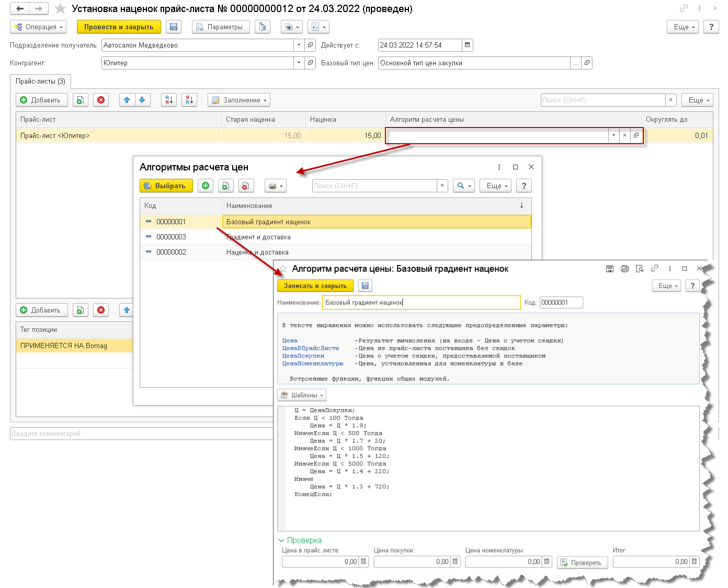Select the row Наценка и доставка
728x588 pixels.
(336, 252)
